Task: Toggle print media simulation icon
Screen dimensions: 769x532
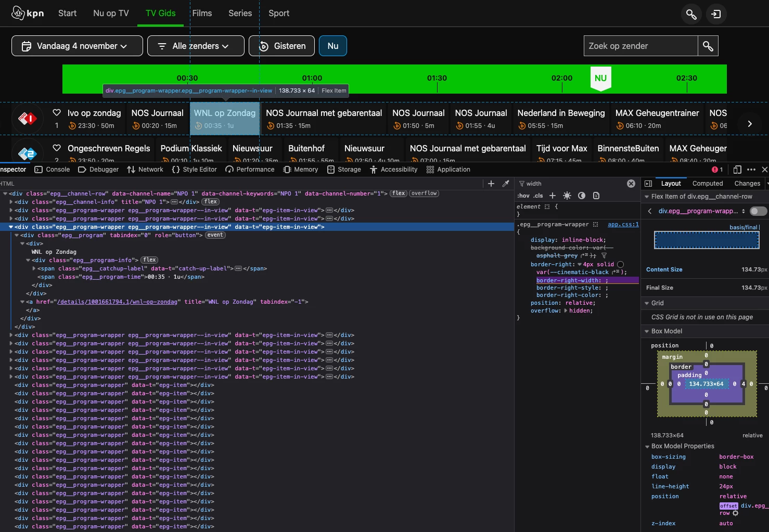Action: tap(596, 196)
